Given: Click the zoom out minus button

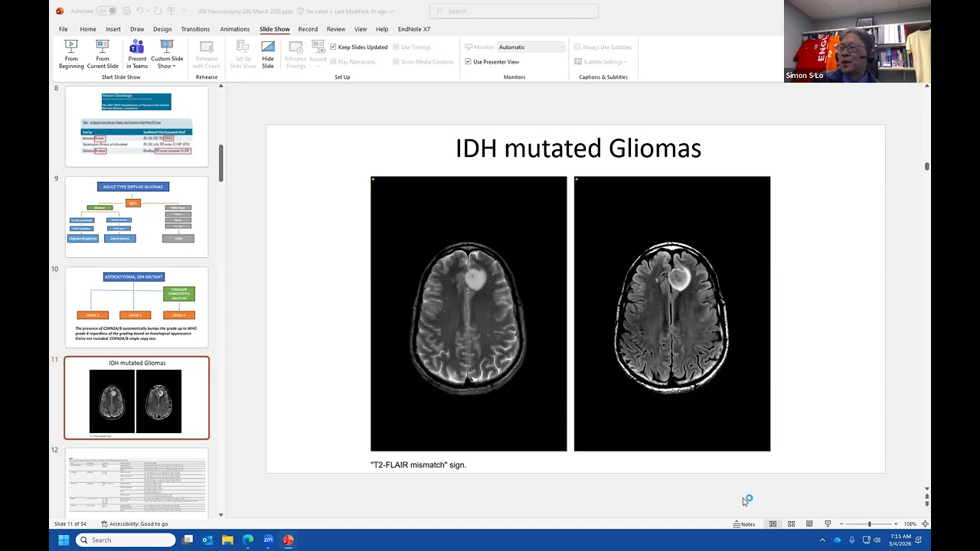Looking at the screenshot, I should pos(841,524).
